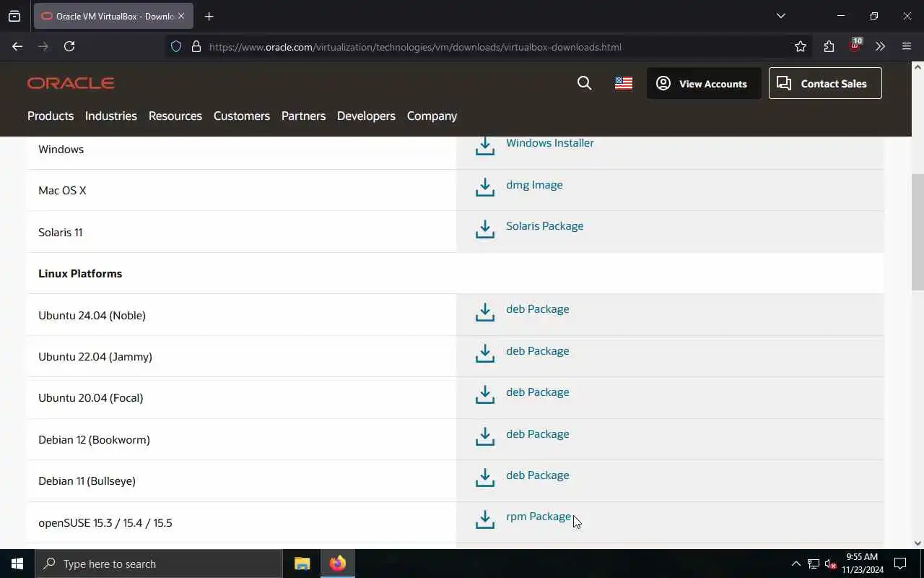Viewport: 924px width, 578px height.
Task: Bookmark this page with the star icon
Action: 801,46
